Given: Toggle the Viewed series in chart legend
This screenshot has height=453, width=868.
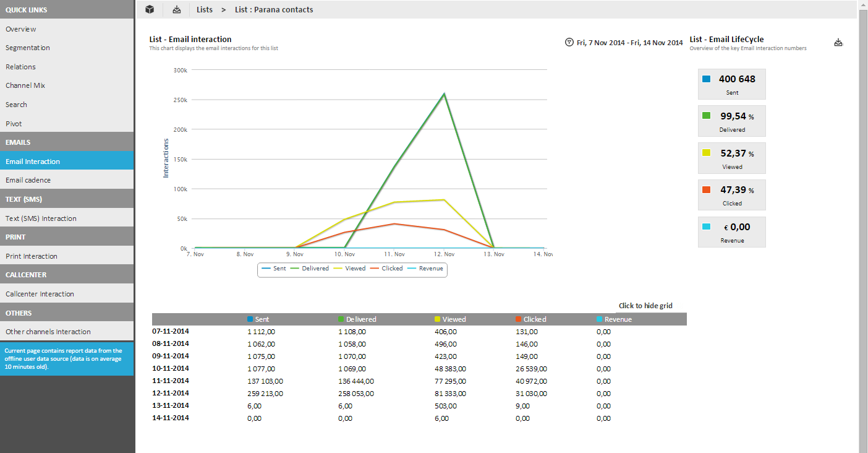Looking at the screenshot, I should 350,269.
